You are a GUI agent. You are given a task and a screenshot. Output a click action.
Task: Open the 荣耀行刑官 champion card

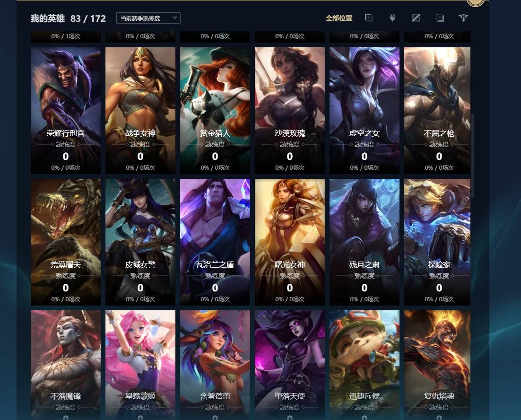[x=65, y=110]
